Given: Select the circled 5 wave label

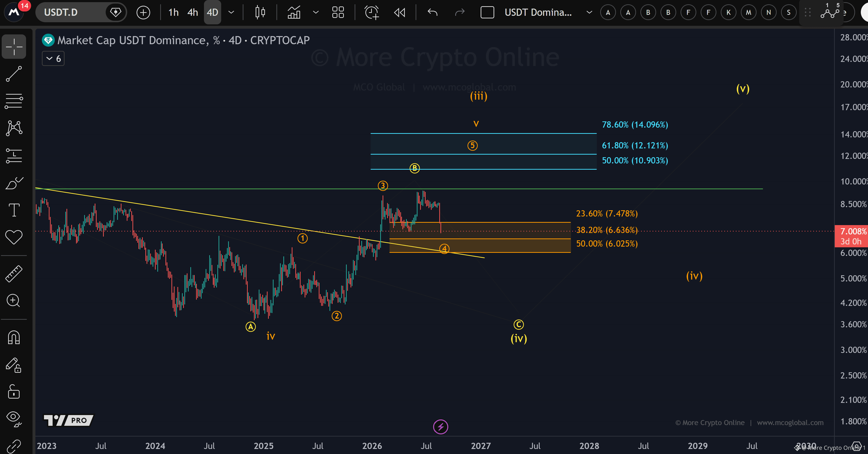Looking at the screenshot, I should (472, 146).
